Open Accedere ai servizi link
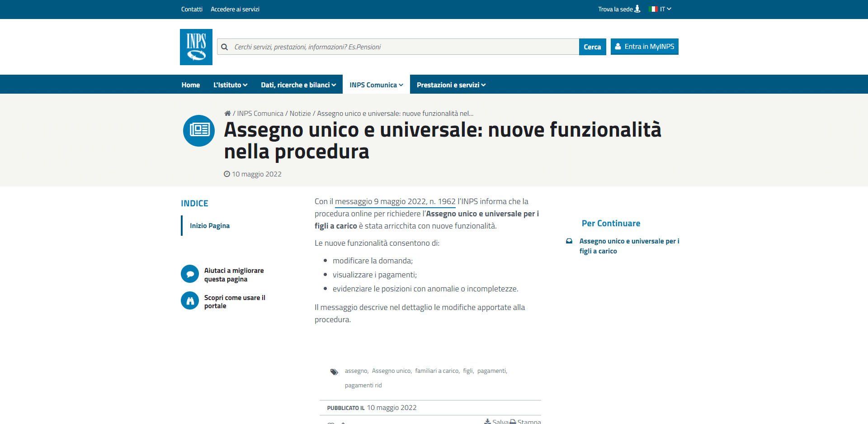This screenshot has width=868, height=424. click(x=235, y=9)
